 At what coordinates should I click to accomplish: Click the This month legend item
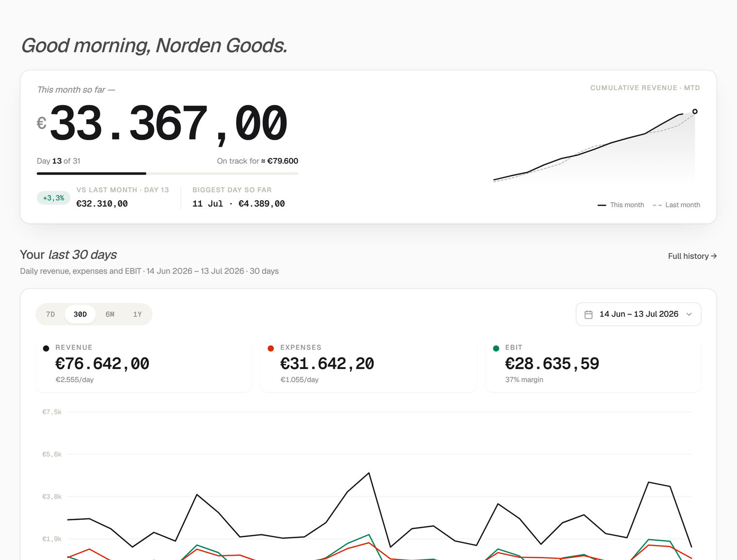[x=621, y=205]
